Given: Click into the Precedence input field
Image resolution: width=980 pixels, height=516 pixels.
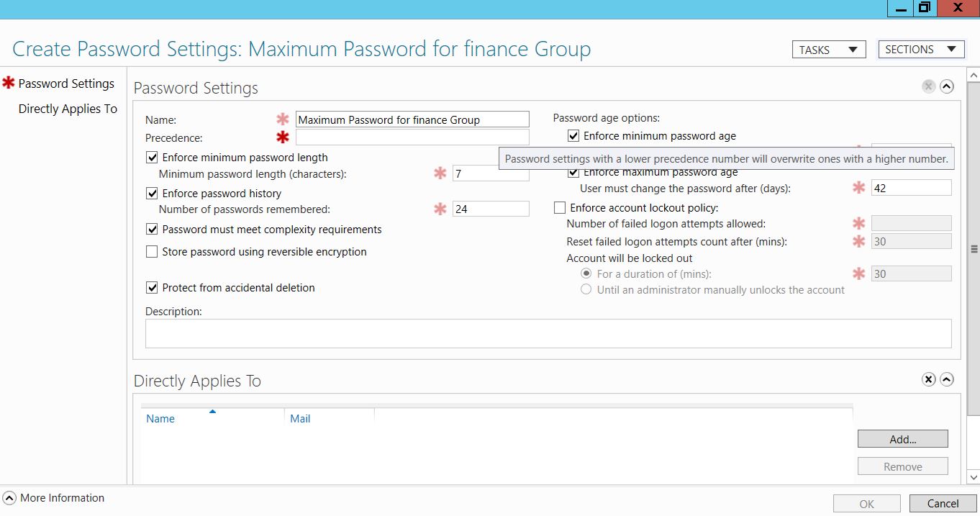Looking at the screenshot, I should coord(412,137).
